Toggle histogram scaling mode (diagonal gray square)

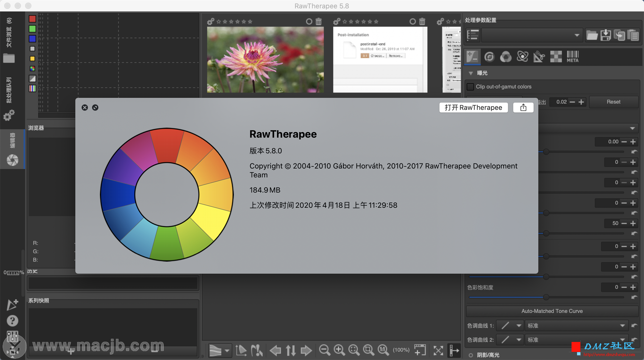pos(32,78)
